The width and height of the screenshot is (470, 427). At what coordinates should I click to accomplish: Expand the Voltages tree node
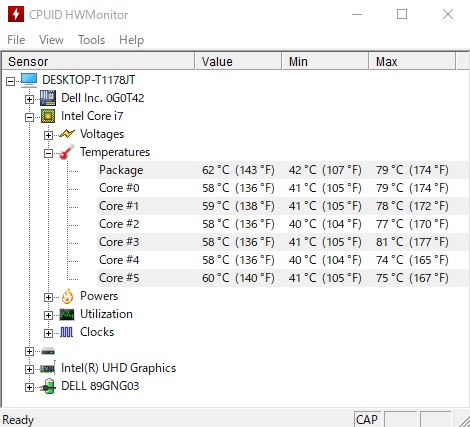click(48, 135)
